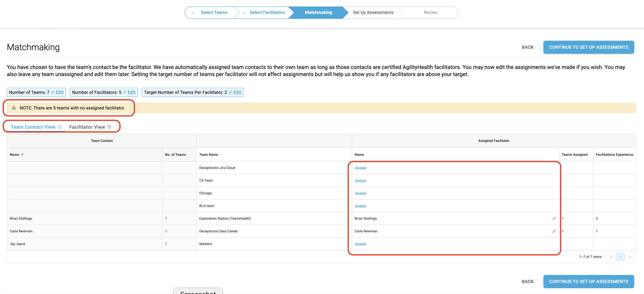Assign a facilitator to CS Team
Screen dimensions: 644x294
[361, 180]
